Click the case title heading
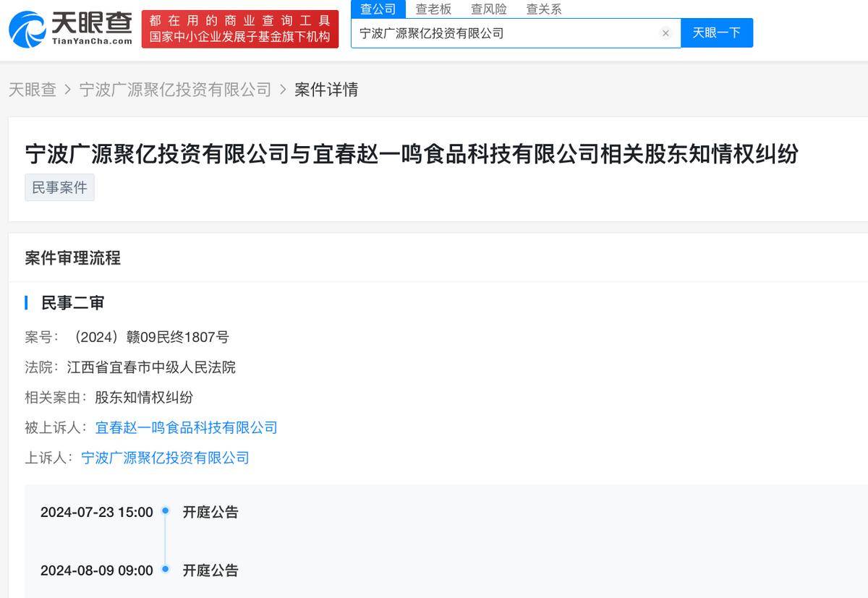The image size is (868, 598). [412, 153]
